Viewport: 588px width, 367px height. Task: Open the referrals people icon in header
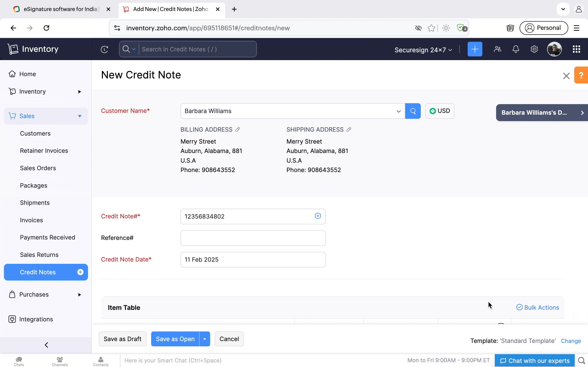[497, 49]
